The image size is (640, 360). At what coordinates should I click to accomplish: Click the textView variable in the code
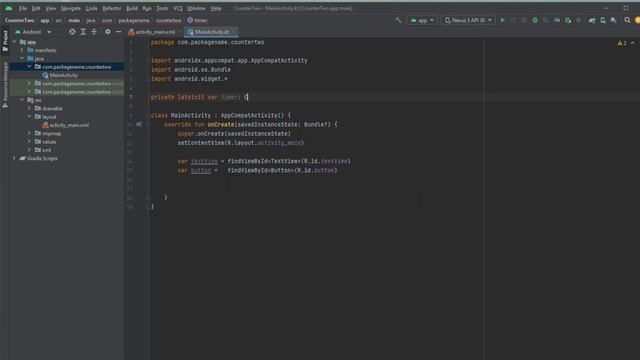click(x=204, y=161)
